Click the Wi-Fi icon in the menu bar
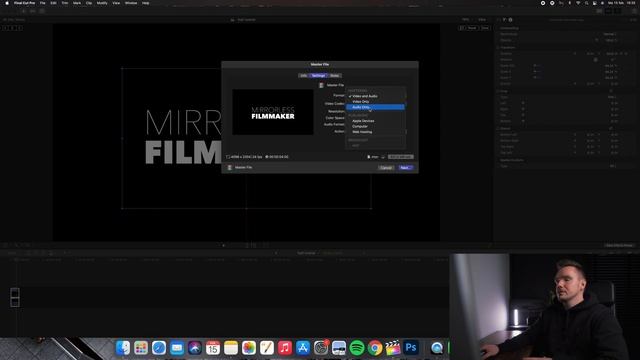This screenshot has width=640, height=360. (x=578, y=3)
